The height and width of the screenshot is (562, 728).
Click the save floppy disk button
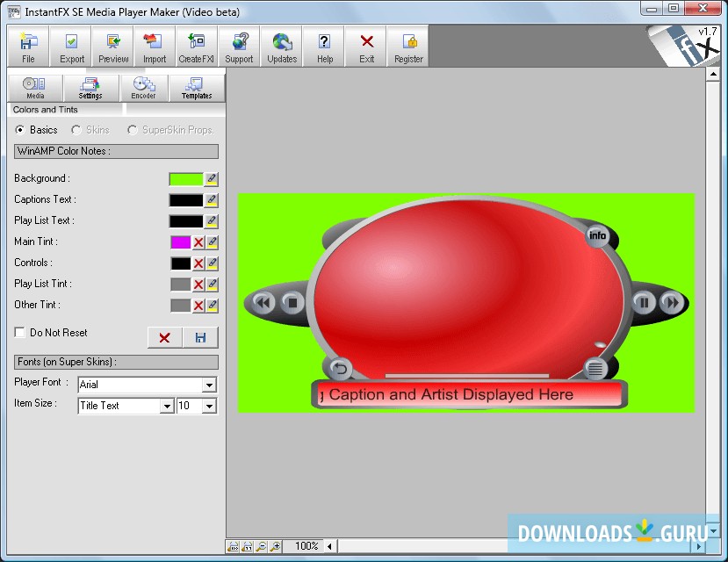(200, 338)
